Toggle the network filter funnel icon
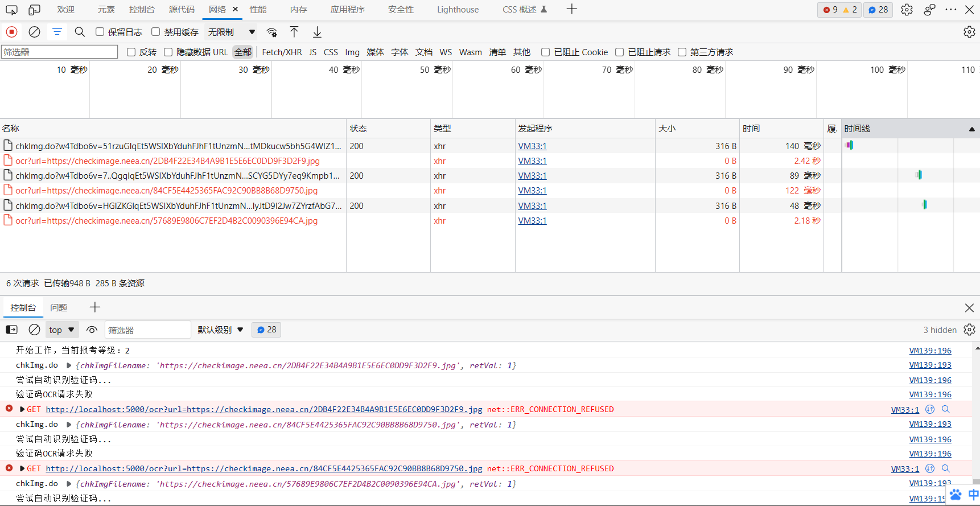980x506 pixels. click(57, 32)
